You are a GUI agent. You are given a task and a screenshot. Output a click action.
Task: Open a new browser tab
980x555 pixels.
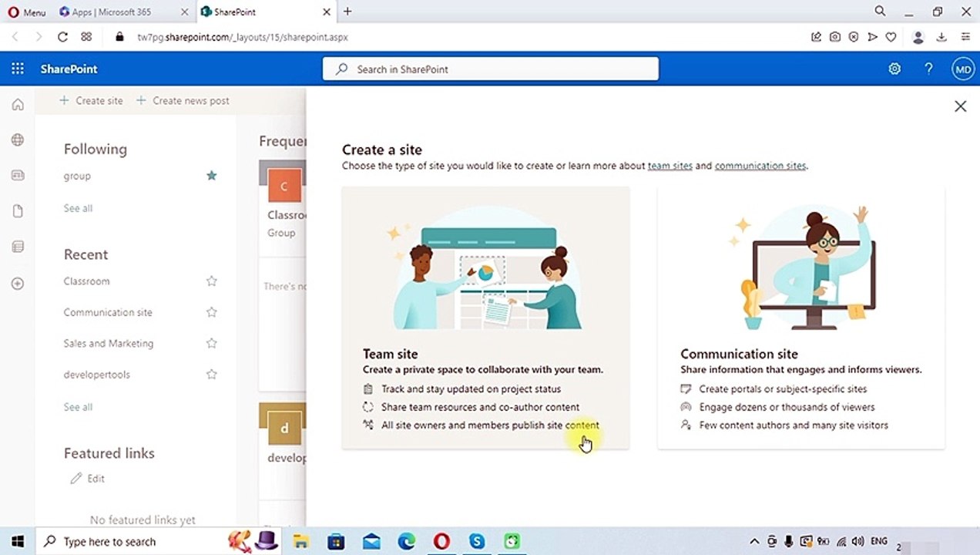(x=347, y=12)
